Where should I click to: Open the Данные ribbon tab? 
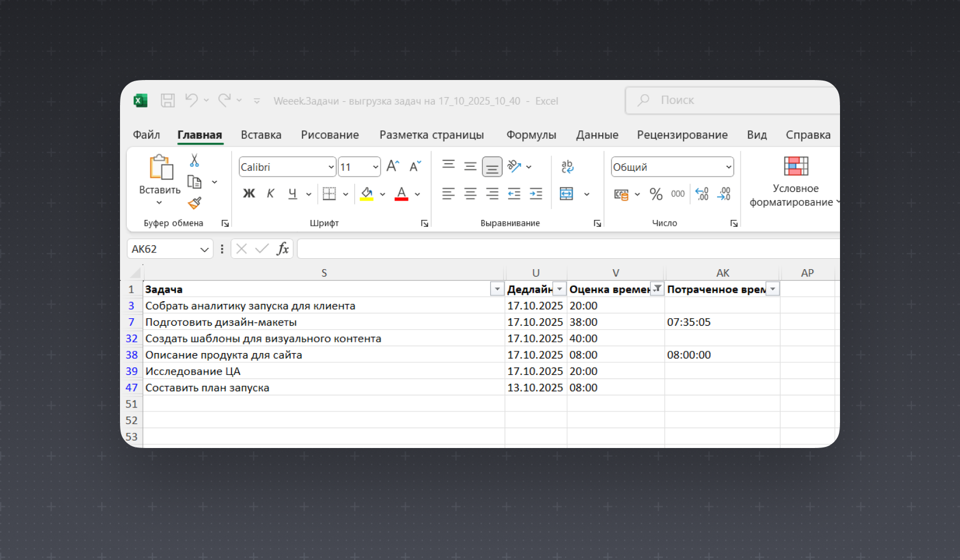pyautogui.click(x=597, y=135)
